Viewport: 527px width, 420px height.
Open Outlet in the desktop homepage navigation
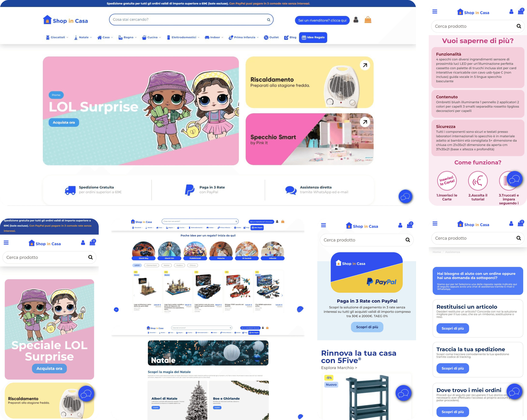271,37
